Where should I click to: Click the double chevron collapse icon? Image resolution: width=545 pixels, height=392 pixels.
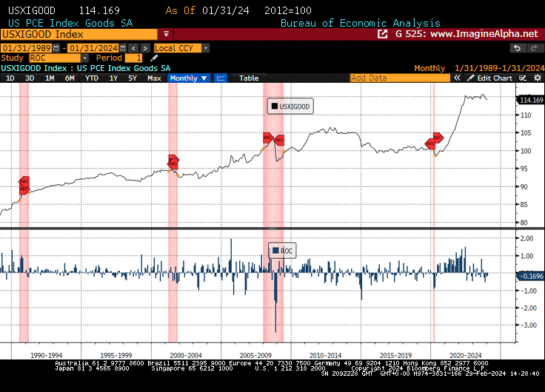click(456, 78)
